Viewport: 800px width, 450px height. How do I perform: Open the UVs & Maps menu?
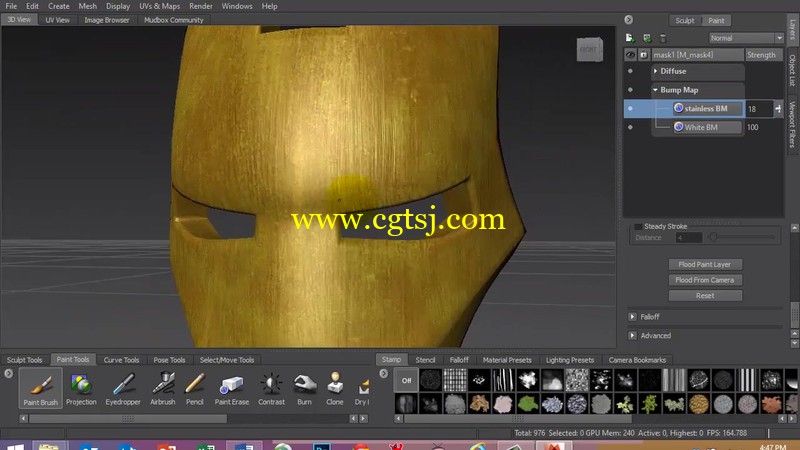160,6
